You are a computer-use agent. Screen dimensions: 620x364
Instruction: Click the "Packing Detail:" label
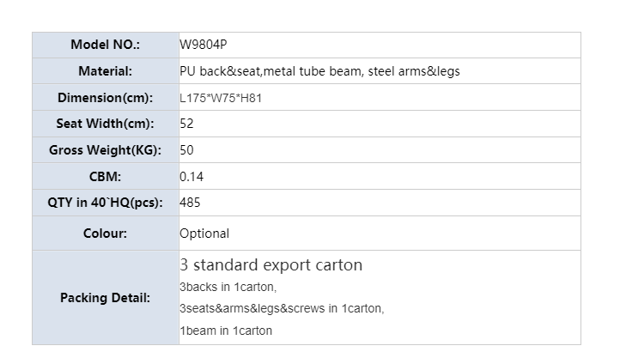[105, 298]
